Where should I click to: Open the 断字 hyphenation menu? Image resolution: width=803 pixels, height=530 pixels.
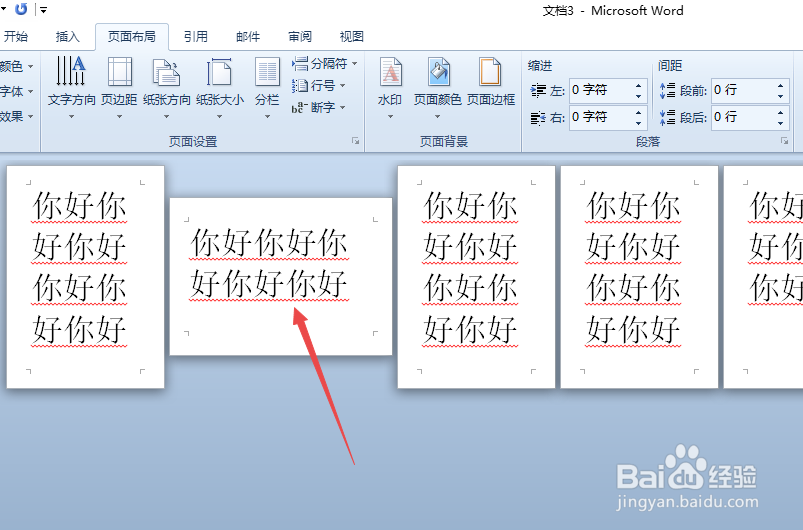tap(319, 108)
